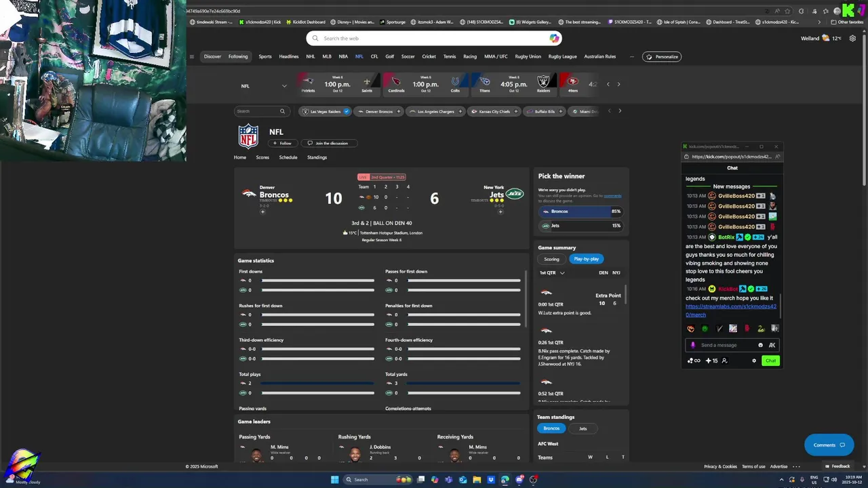868x488 pixels.
Task: Click in the Search the web field
Action: coord(434,39)
